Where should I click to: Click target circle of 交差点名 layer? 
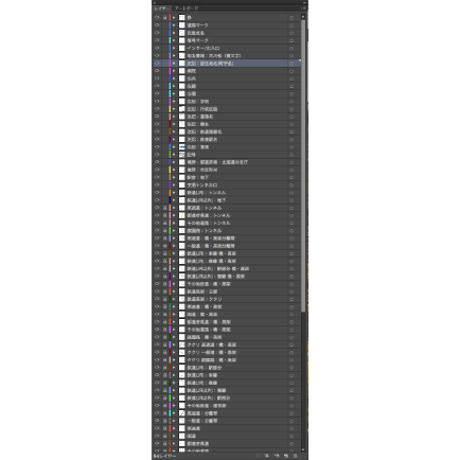pyautogui.click(x=291, y=33)
